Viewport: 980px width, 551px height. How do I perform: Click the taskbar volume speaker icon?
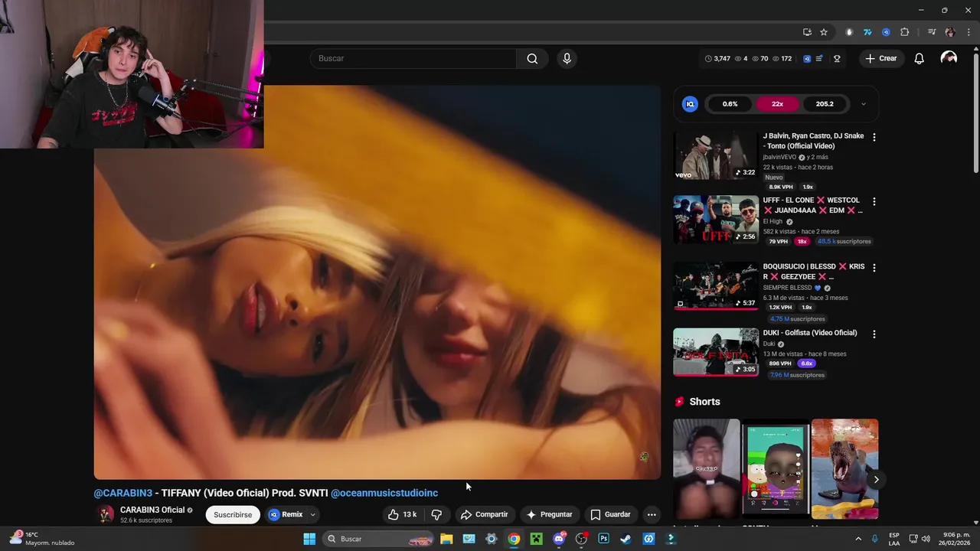926,539
